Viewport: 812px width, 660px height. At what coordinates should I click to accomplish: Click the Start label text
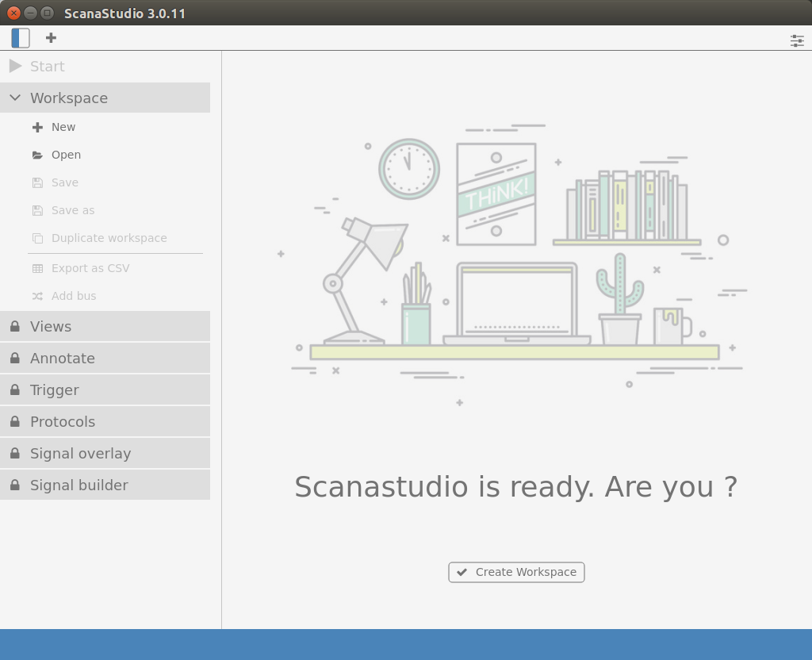point(47,67)
